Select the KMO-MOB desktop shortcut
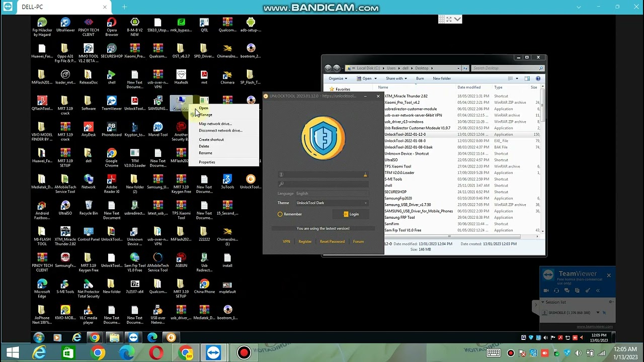The width and height of the screenshot is (644, 362). point(65,313)
